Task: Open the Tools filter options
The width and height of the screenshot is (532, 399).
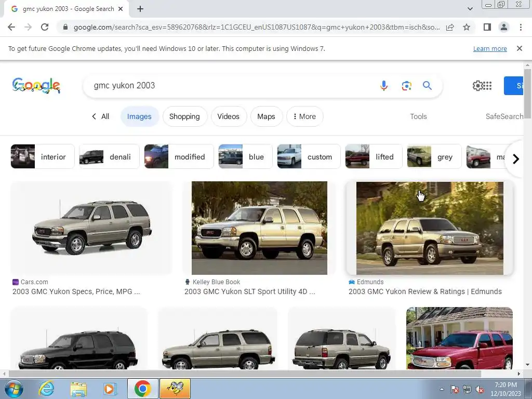Action: 418,116
